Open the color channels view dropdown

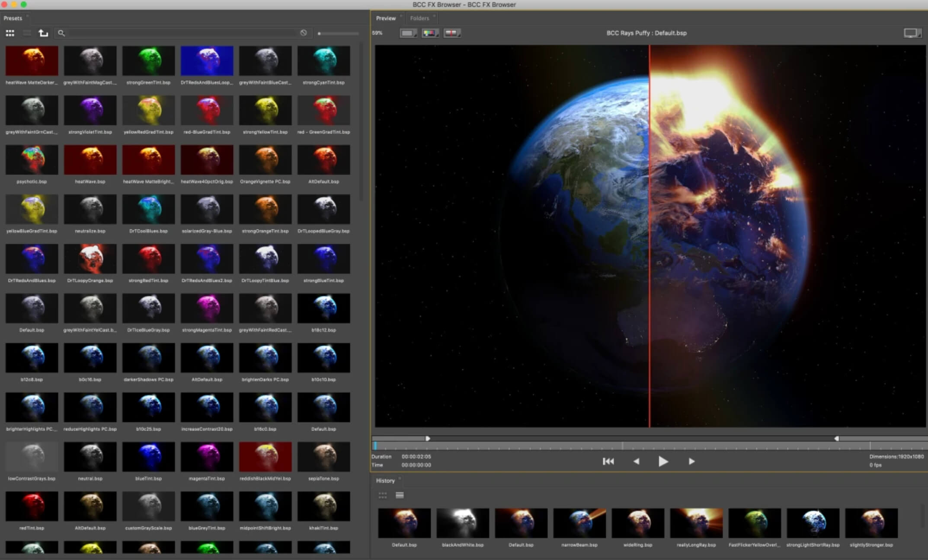click(430, 33)
